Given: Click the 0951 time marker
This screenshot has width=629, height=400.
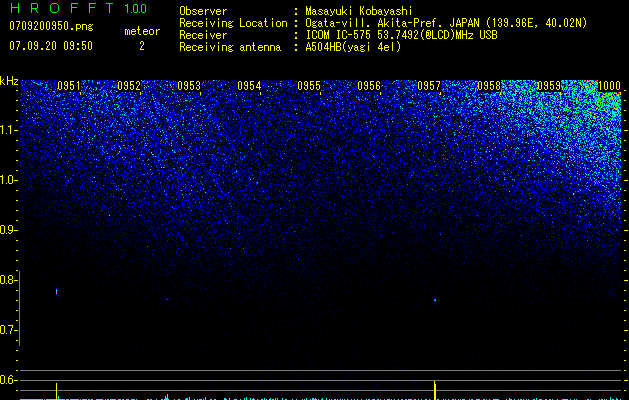Looking at the screenshot, I should tap(69, 86).
